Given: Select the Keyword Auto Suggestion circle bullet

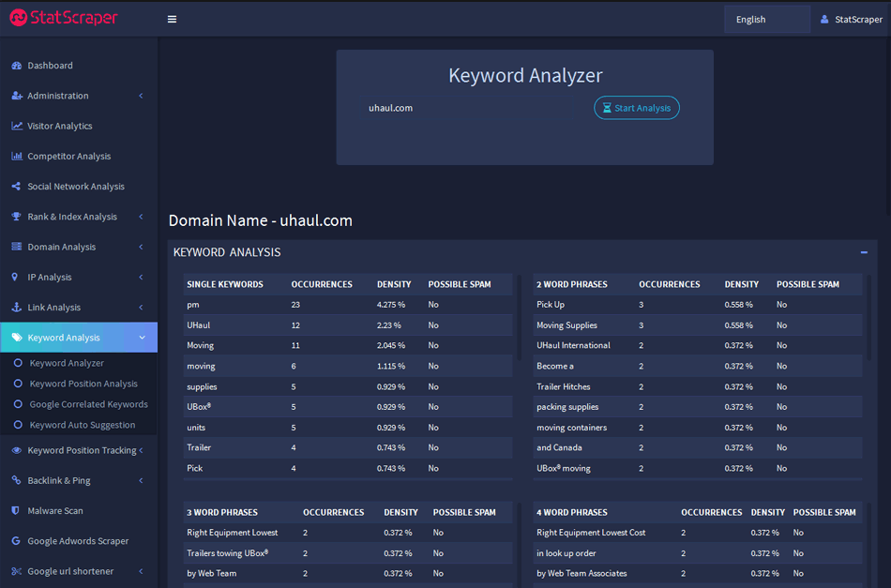Looking at the screenshot, I should (x=18, y=425).
